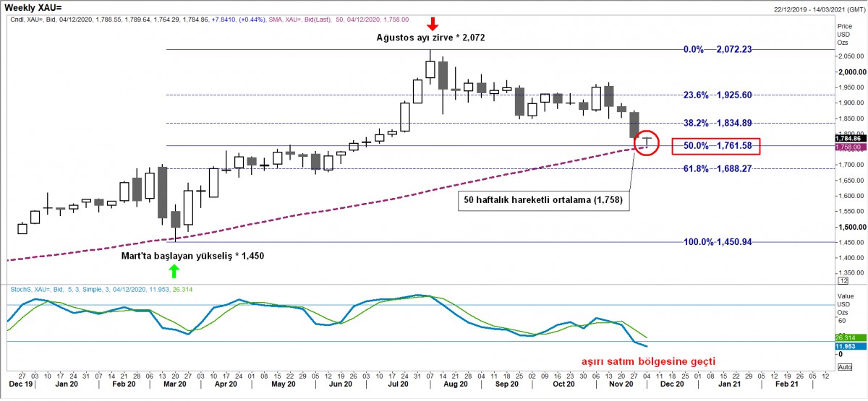The image size is (868, 401).
Task: Click the 'Nov 20' month label
Action: 620,385
